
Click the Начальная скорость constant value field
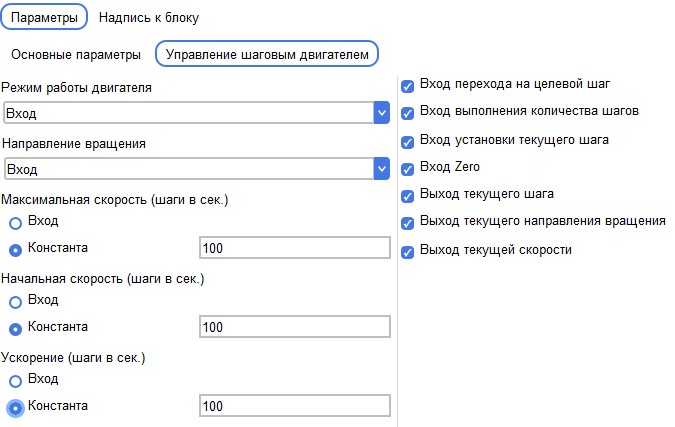(295, 327)
